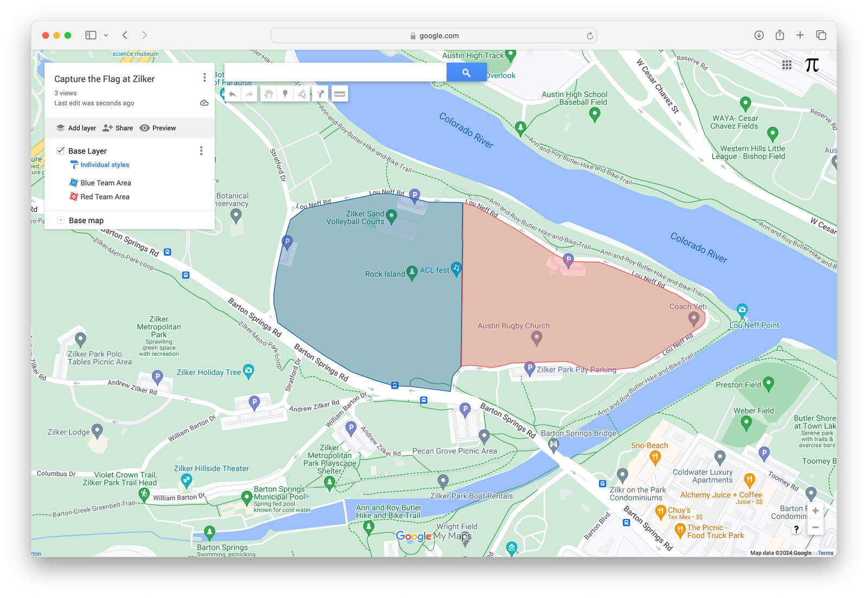This screenshot has height=598, width=868.
Task: Select the hand pan tool
Action: coord(269,94)
